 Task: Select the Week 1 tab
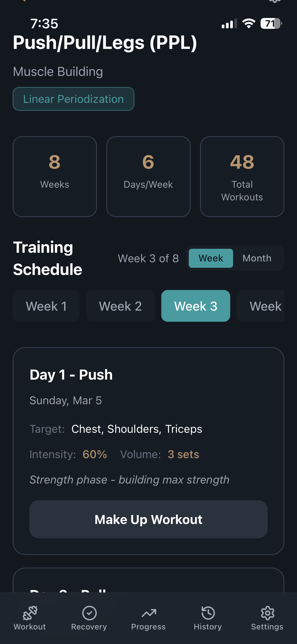point(46,306)
